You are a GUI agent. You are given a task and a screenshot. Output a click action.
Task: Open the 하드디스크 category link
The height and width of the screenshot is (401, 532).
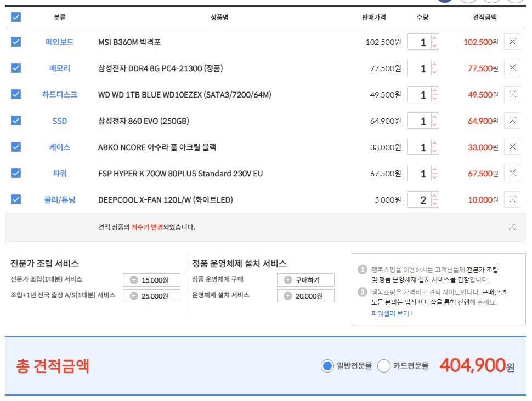click(x=60, y=95)
